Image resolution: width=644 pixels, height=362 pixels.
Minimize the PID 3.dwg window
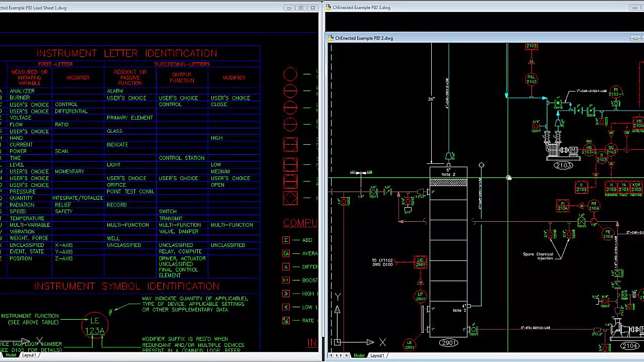coord(635,8)
